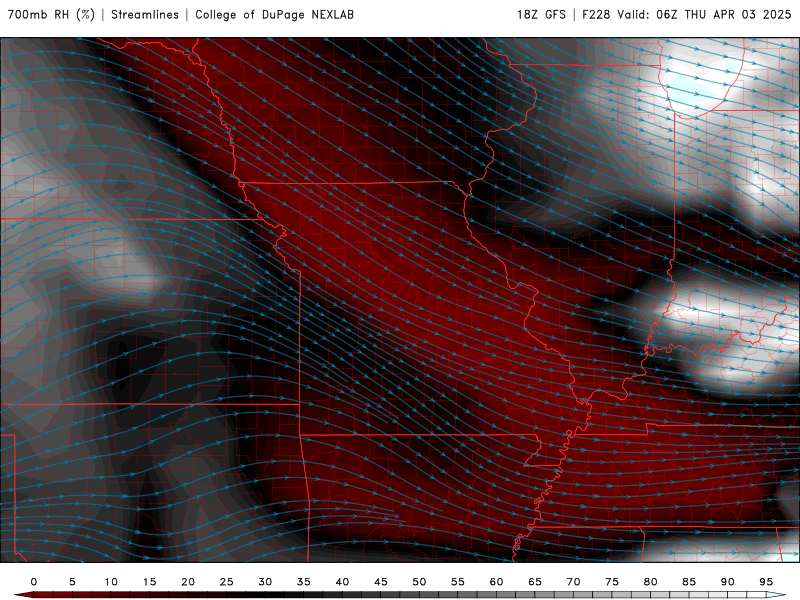Click the 700mb relative humidity map image
Viewport: 800px width, 600px height.
400,300
